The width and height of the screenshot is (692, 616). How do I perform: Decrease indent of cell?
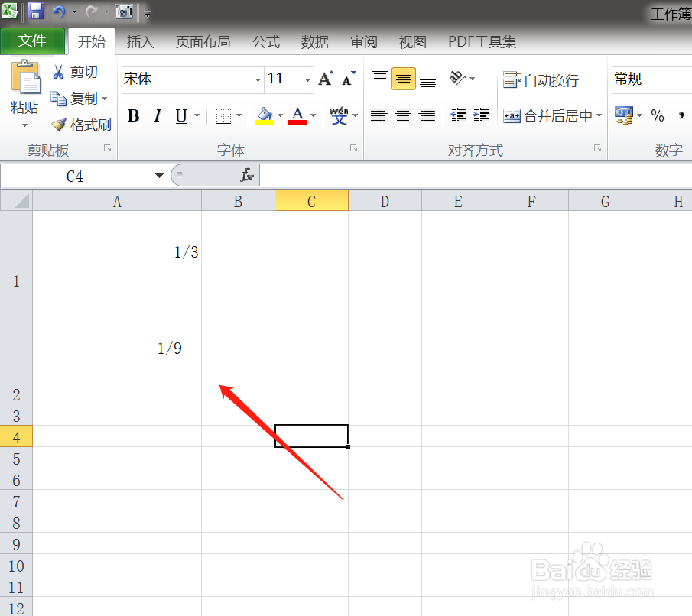coord(458,115)
